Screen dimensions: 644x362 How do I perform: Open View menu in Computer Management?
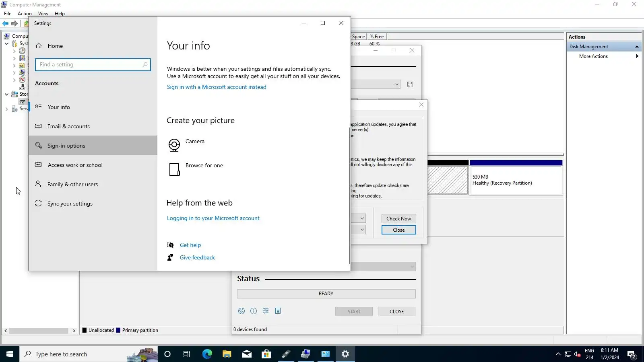[x=43, y=13]
